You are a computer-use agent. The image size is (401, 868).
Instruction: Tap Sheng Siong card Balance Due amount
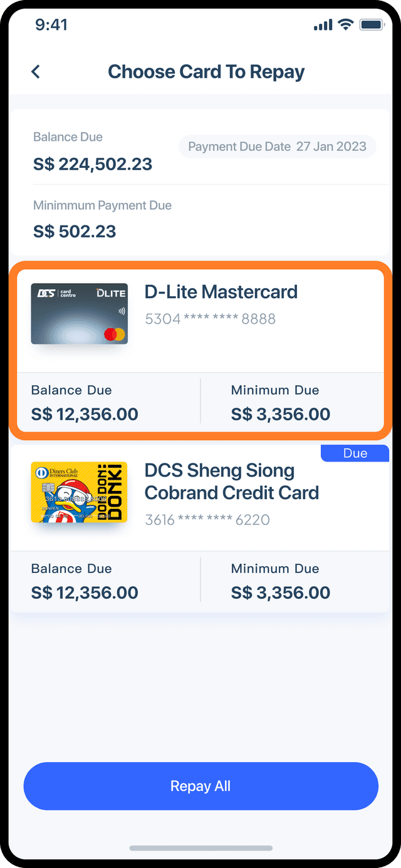[85, 592]
